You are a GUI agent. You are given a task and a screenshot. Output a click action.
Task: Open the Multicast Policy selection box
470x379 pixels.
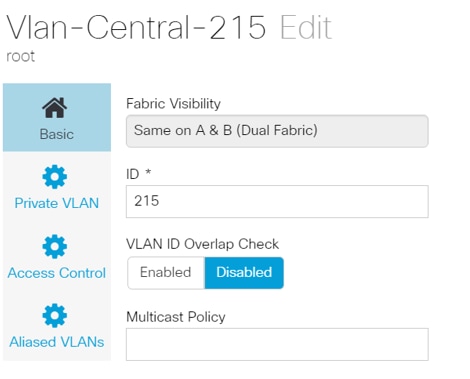[x=277, y=344]
